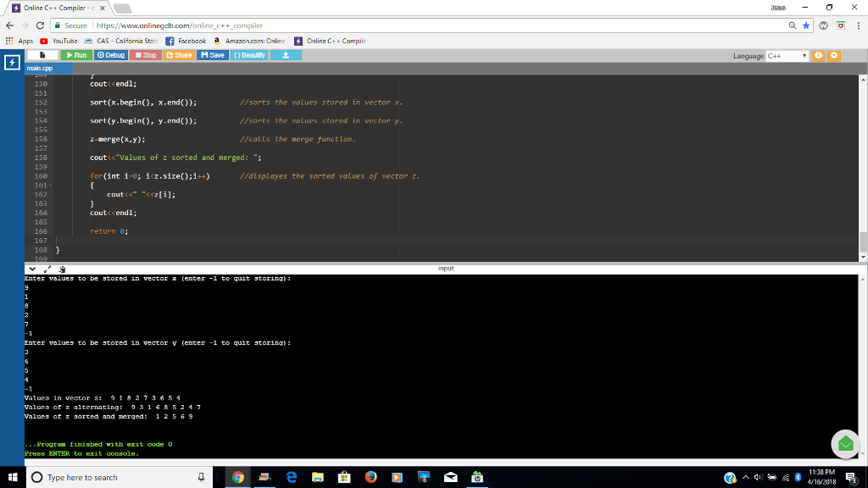
Task: Click 'Values of z sorted and merged' output
Action: tap(108, 417)
